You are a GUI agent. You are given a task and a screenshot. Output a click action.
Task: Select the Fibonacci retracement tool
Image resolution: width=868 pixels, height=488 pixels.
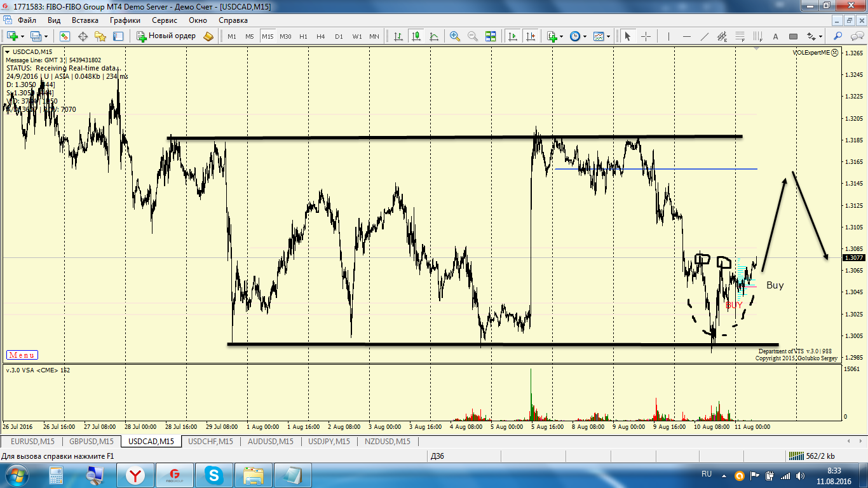pos(740,36)
